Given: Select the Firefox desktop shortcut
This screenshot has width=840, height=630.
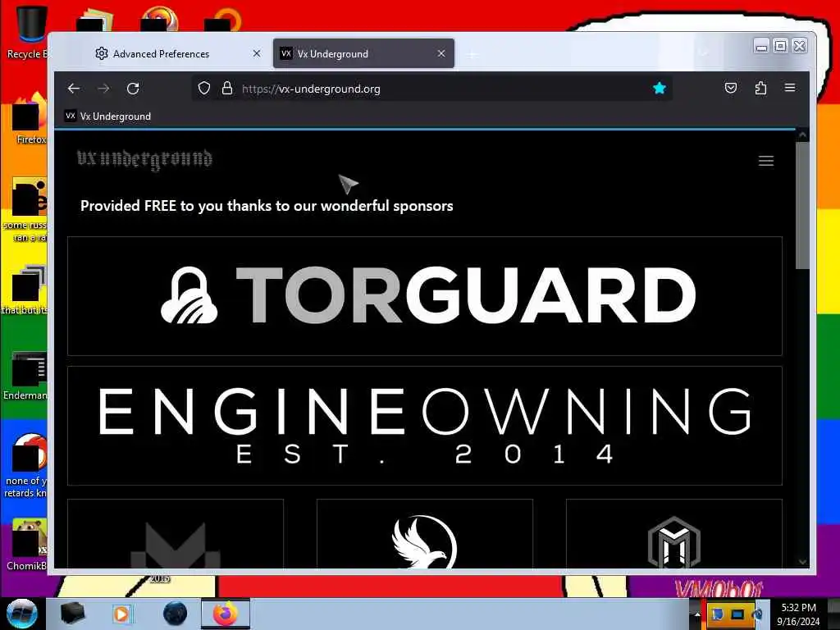Looking at the screenshot, I should coord(30,119).
